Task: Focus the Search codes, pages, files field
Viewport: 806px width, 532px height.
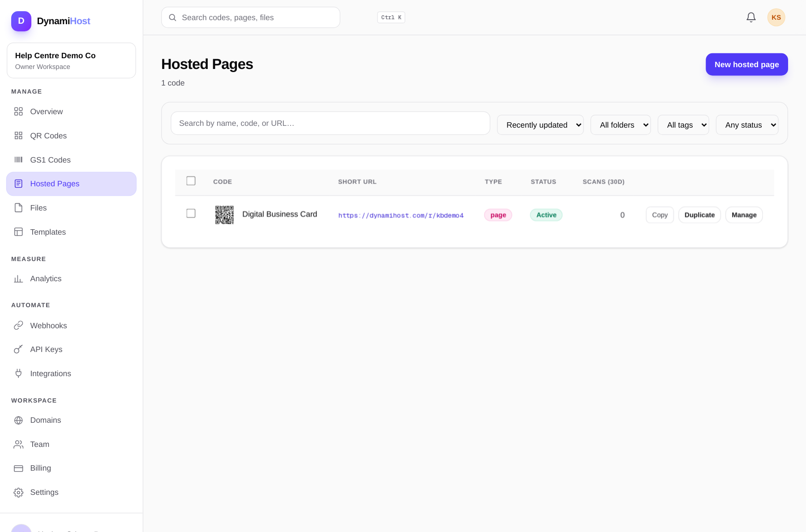Action: (x=251, y=17)
